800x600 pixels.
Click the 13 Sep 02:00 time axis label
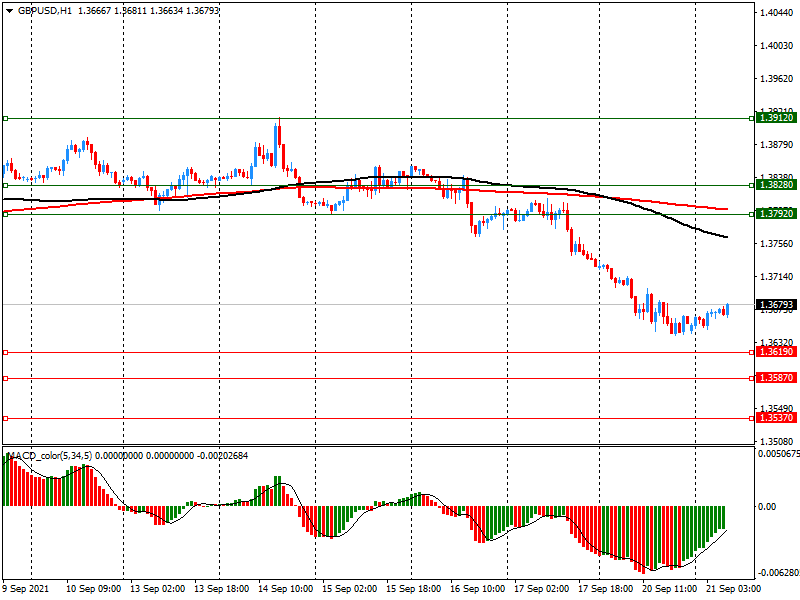tap(158, 589)
